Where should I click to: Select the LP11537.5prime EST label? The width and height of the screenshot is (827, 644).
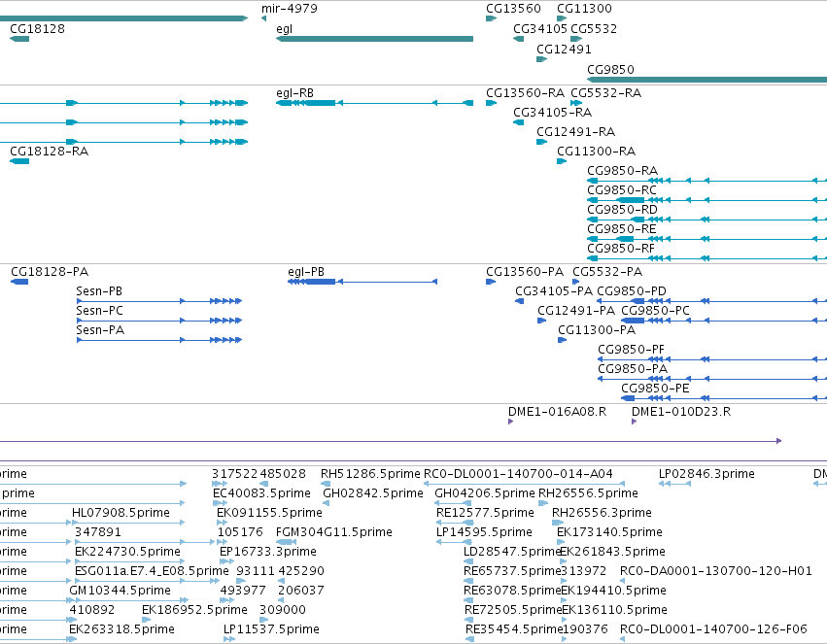[x=271, y=629]
